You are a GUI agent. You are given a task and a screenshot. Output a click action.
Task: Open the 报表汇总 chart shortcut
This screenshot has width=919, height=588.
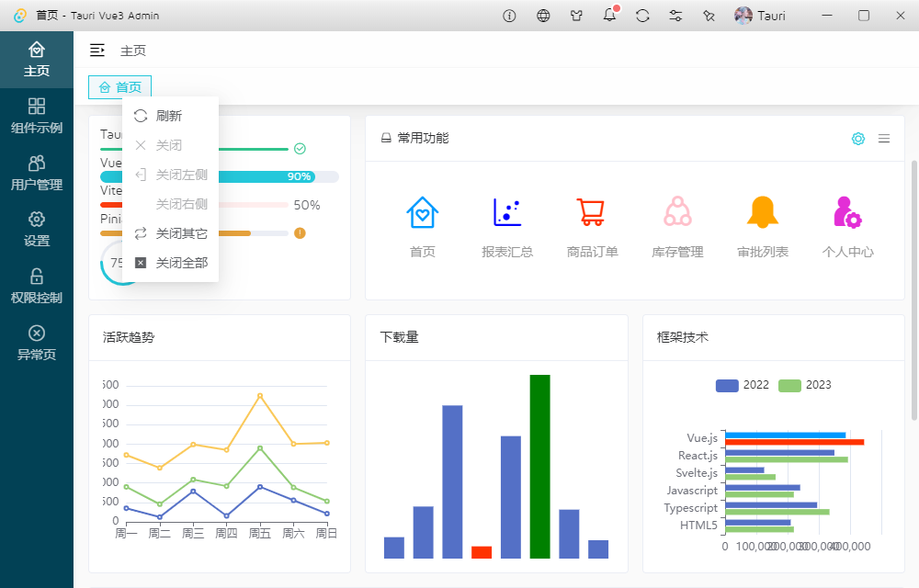(x=507, y=227)
